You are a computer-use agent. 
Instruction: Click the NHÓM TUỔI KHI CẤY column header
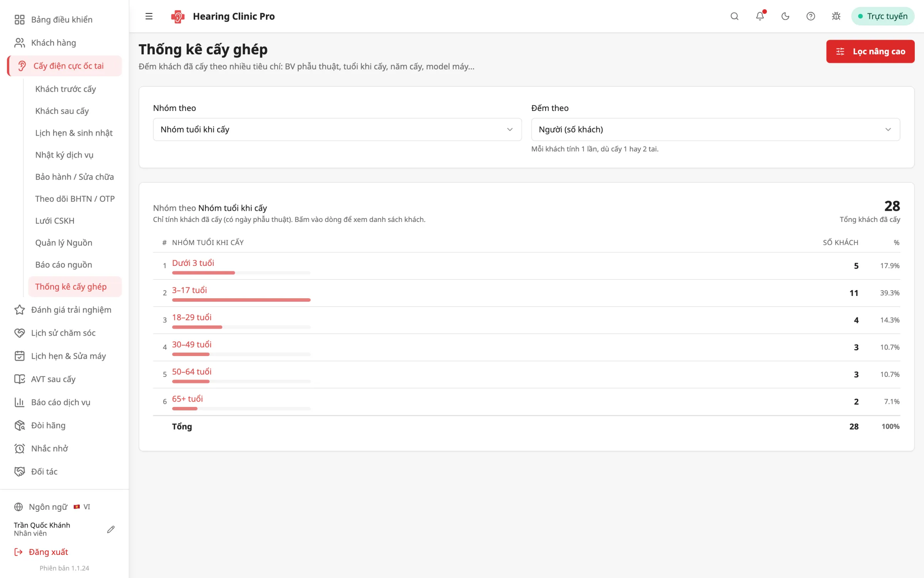tap(208, 242)
